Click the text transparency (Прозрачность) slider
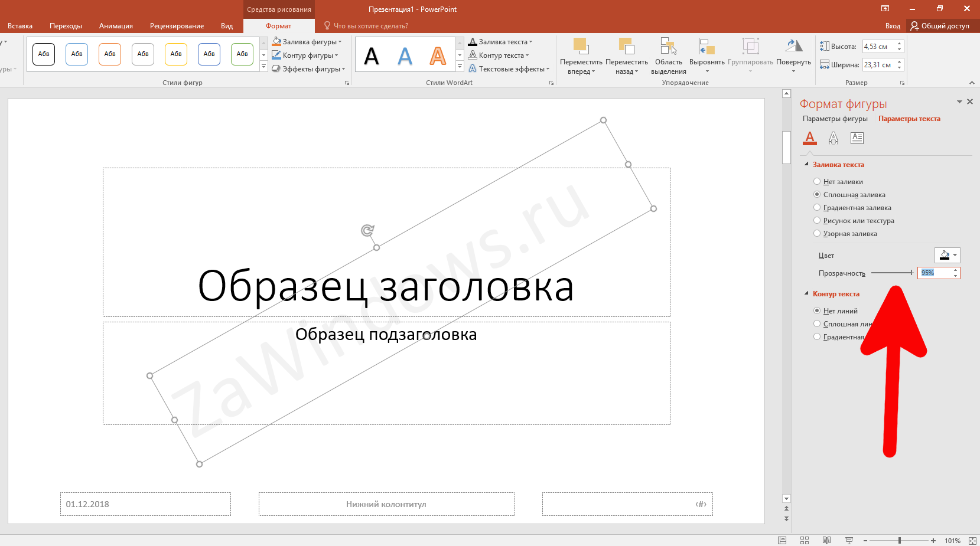 891,273
